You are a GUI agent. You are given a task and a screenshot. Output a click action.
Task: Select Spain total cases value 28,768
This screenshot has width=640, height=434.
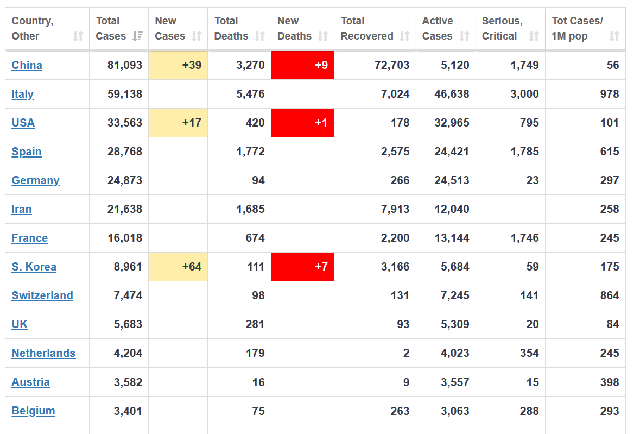(125, 151)
